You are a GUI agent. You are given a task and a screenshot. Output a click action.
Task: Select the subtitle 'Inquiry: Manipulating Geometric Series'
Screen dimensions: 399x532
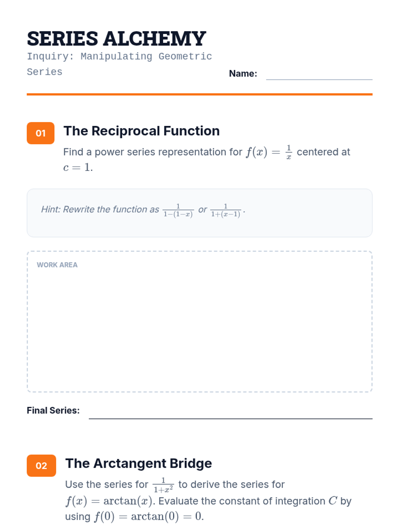tap(119, 57)
